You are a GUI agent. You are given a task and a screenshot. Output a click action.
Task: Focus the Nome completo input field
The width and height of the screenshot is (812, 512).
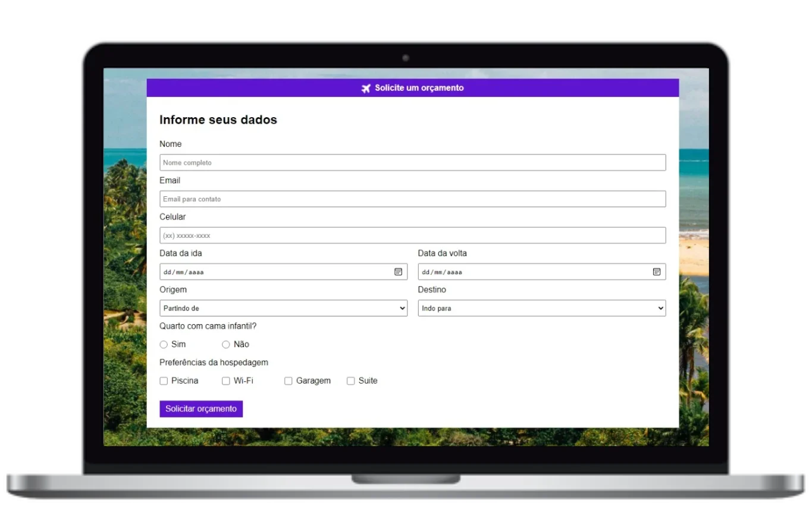click(412, 162)
